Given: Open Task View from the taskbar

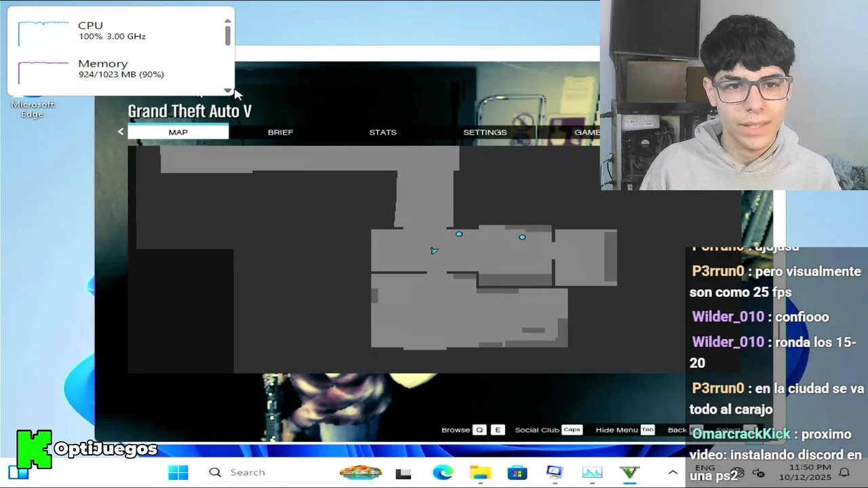Looking at the screenshot, I should tap(403, 473).
